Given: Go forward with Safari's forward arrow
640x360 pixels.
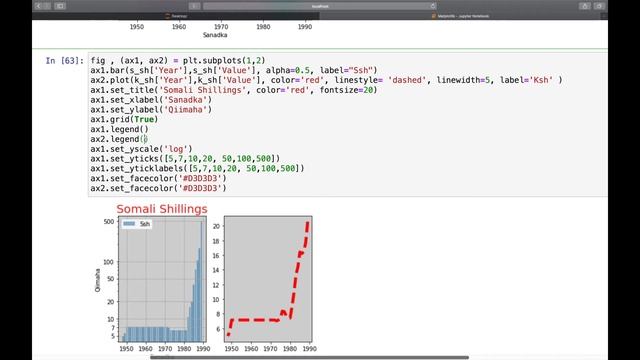Looking at the screenshot, I should coord(47,6).
